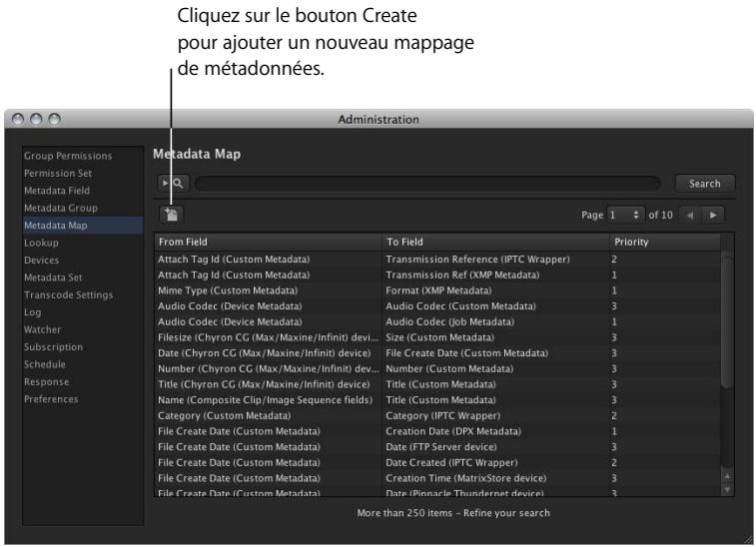Screen dimensions: 756x547
Task: Focus the metadata map search field
Action: (x=427, y=184)
